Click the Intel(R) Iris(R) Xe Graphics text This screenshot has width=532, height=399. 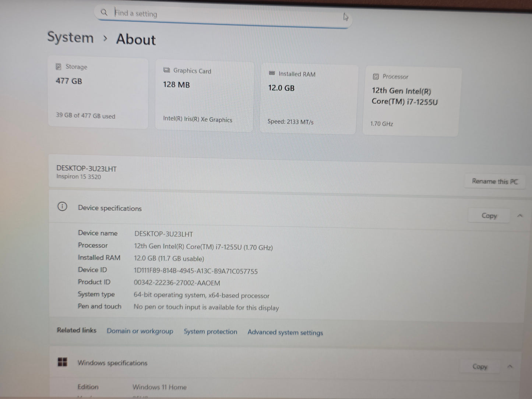click(x=198, y=119)
